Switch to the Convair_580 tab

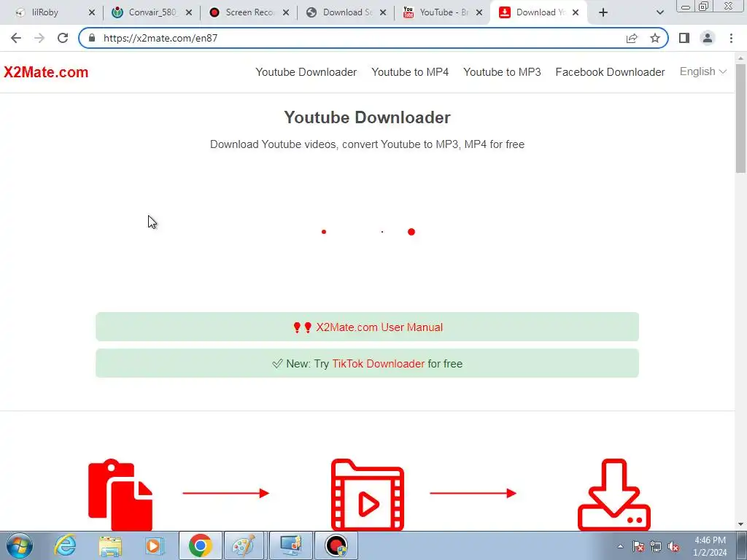click(x=152, y=12)
